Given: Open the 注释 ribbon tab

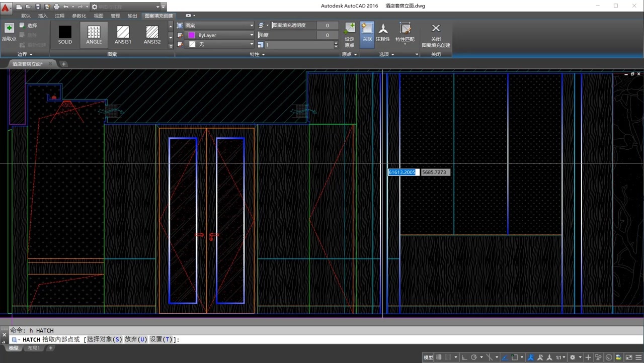Looking at the screenshot, I should point(60,16).
